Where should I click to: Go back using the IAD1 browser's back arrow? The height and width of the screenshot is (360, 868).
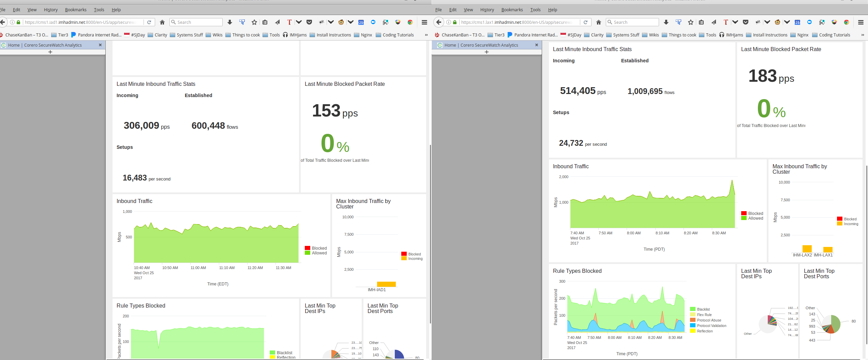point(3,22)
